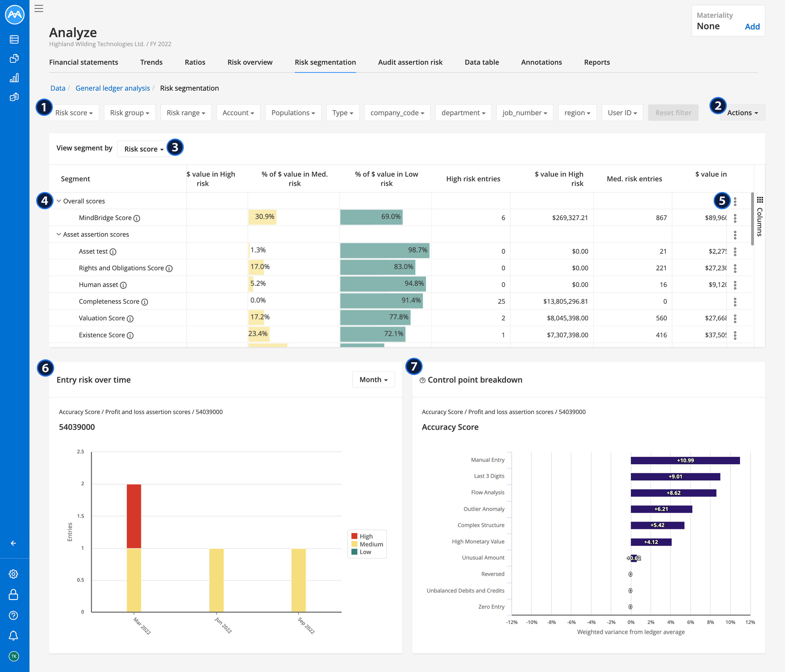Click the clipboard tasks icon in sidebar
The image size is (785, 672).
14,97
